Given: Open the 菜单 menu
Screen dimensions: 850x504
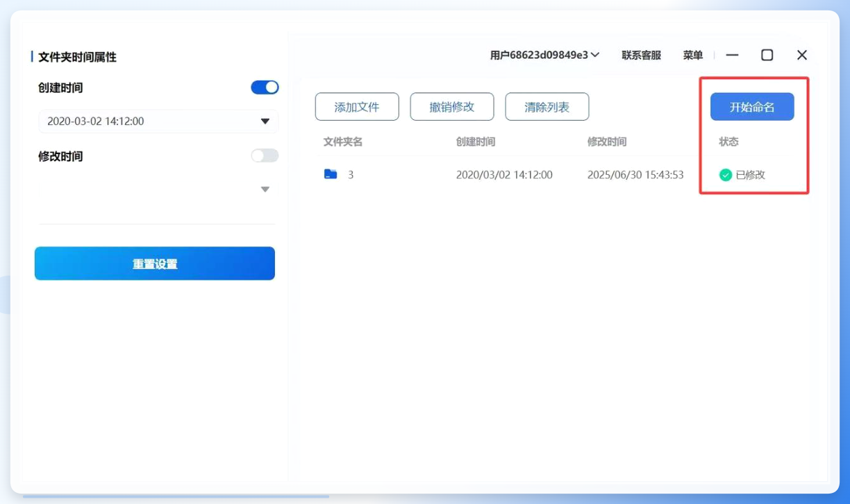Looking at the screenshot, I should click(x=693, y=55).
